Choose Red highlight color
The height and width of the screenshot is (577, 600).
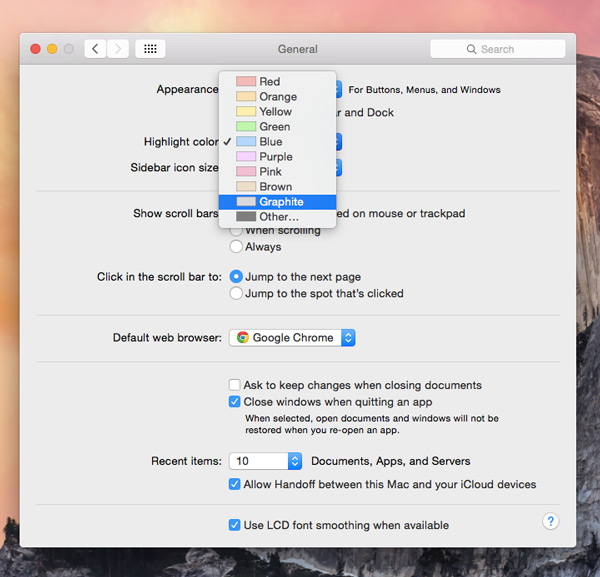pos(277,81)
